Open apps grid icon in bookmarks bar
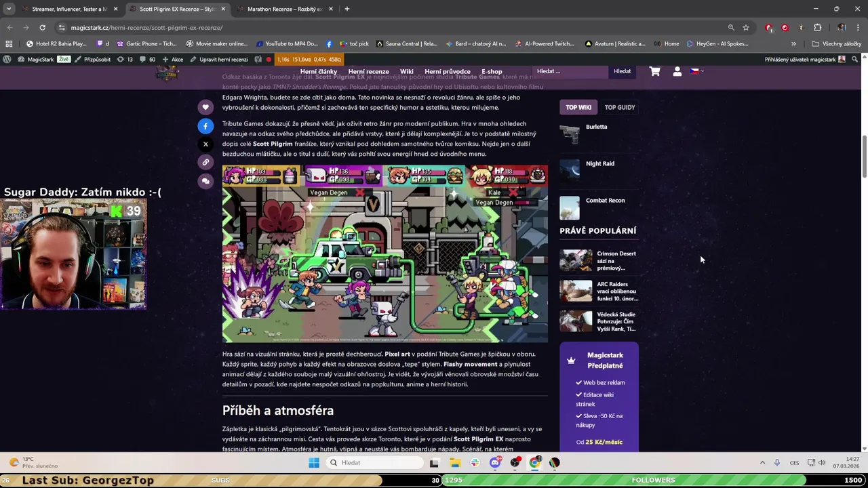This screenshot has height=488, width=868. point(9,43)
